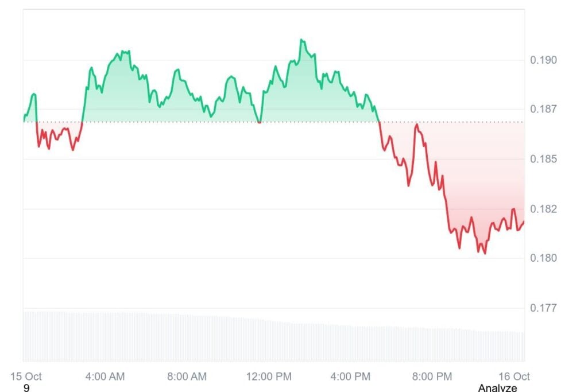Click the number 9 label at bottom left
This screenshot has width=588, height=392.
(26, 388)
